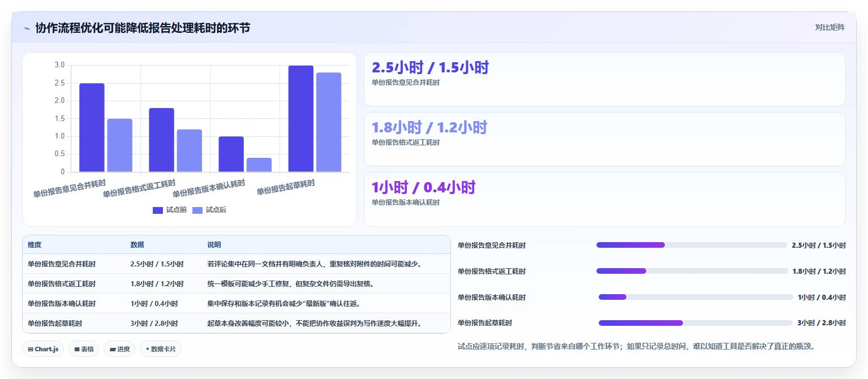Click the 维度 column header
Viewport: 868px width, 379px height.
click(x=35, y=245)
